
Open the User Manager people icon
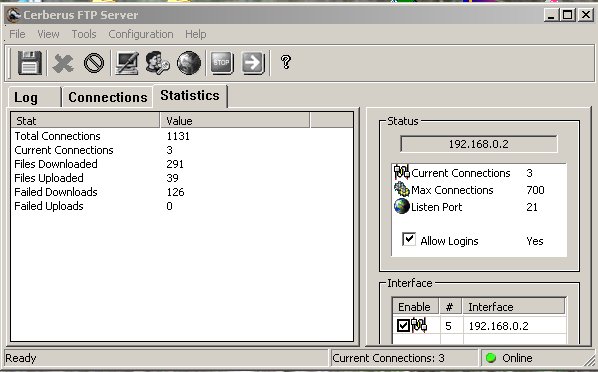pyautogui.click(x=158, y=63)
